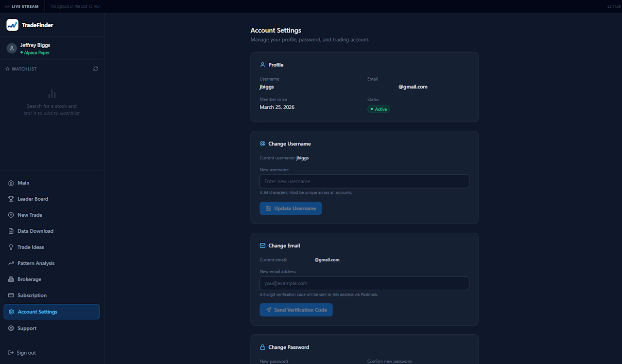Click the jbiggs username value in Profile
The image size is (622, 364).
267,87
